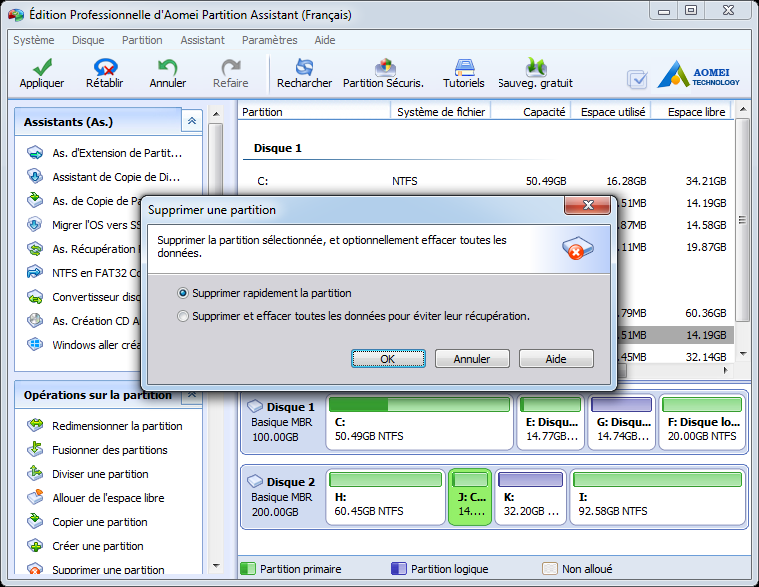Open the Assistant menu
This screenshot has width=759, height=587.
click(202, 40)
